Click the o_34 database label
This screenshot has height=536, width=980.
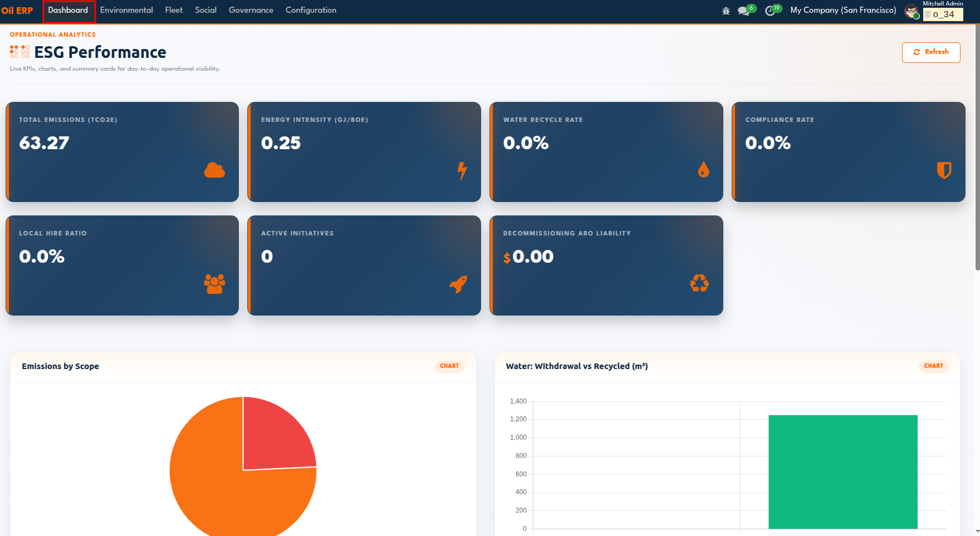click(x=943, y=14)
